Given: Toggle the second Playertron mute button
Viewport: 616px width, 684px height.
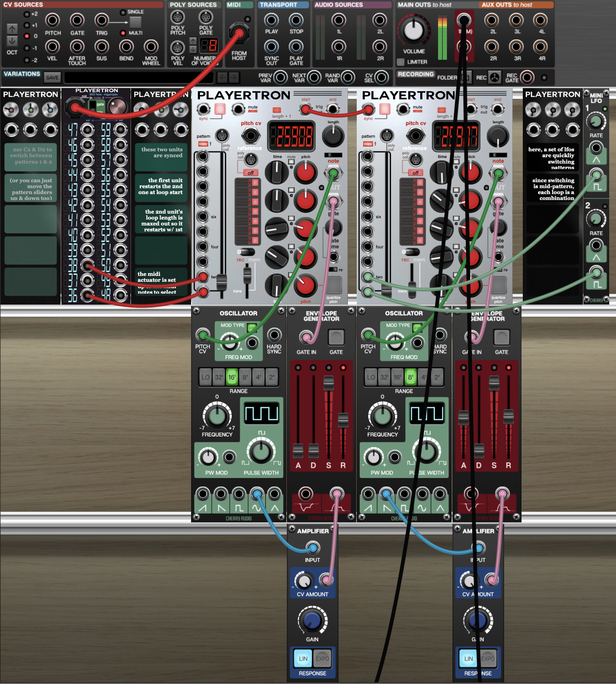Looking at the screenshot, I should (x=418, y=111).
